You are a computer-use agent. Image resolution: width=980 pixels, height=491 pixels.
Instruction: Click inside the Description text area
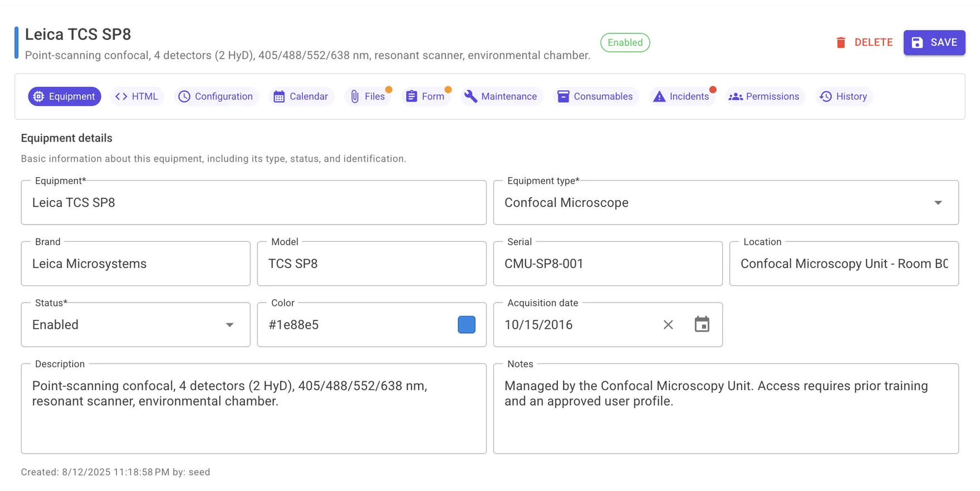pyautogui.click(x=254, y=409)
